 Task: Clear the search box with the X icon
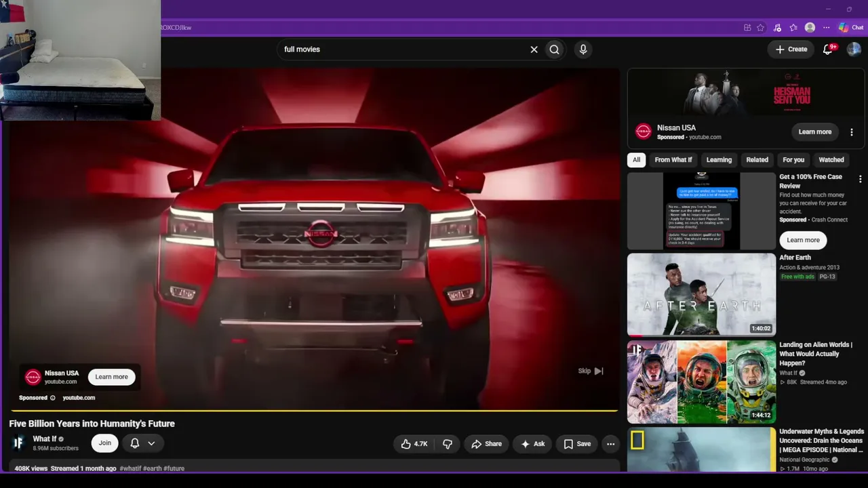click(x=534, y=49)
